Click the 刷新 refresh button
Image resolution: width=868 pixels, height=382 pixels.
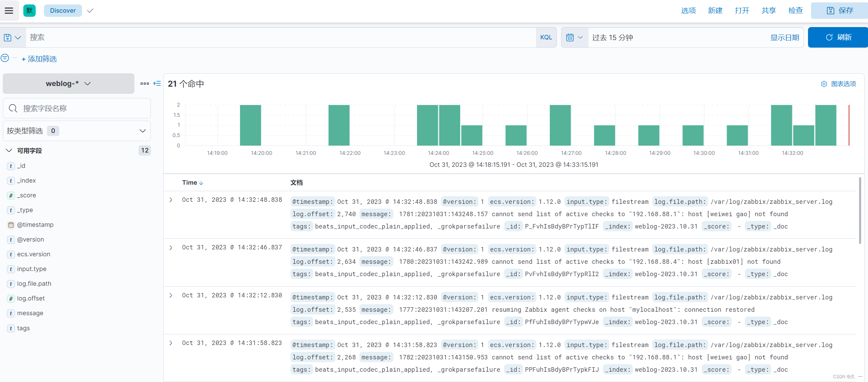click(x=838, y=37)
